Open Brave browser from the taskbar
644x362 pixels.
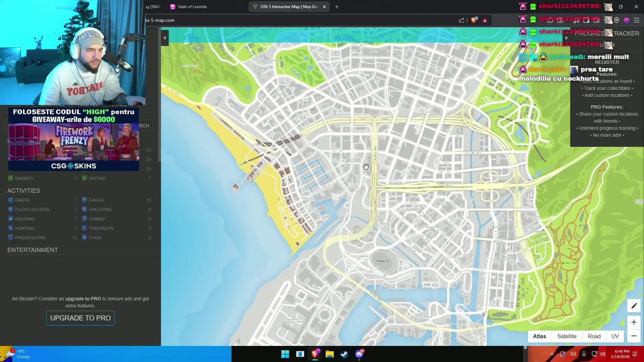click(x=315, y=354)
